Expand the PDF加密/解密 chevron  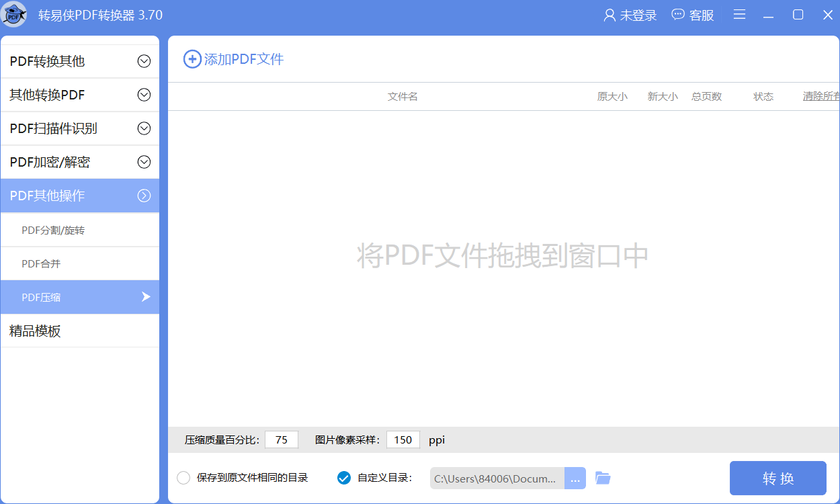[x=144, y=162]
